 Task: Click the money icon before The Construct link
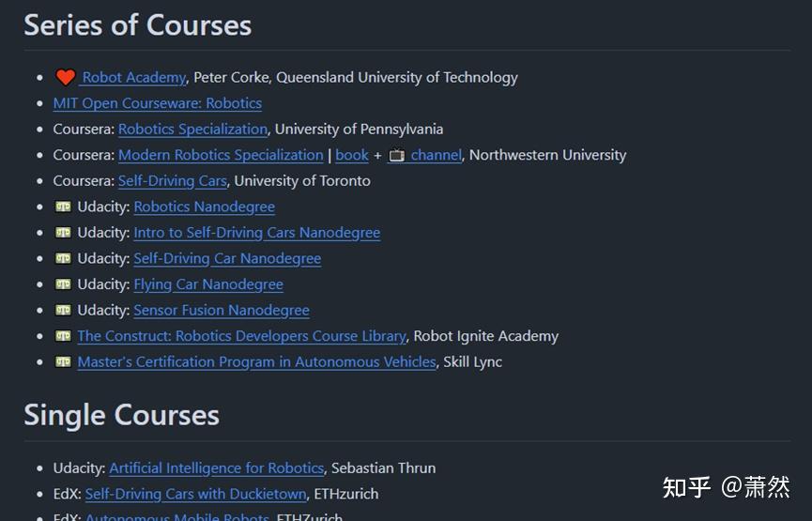point(63,336)
